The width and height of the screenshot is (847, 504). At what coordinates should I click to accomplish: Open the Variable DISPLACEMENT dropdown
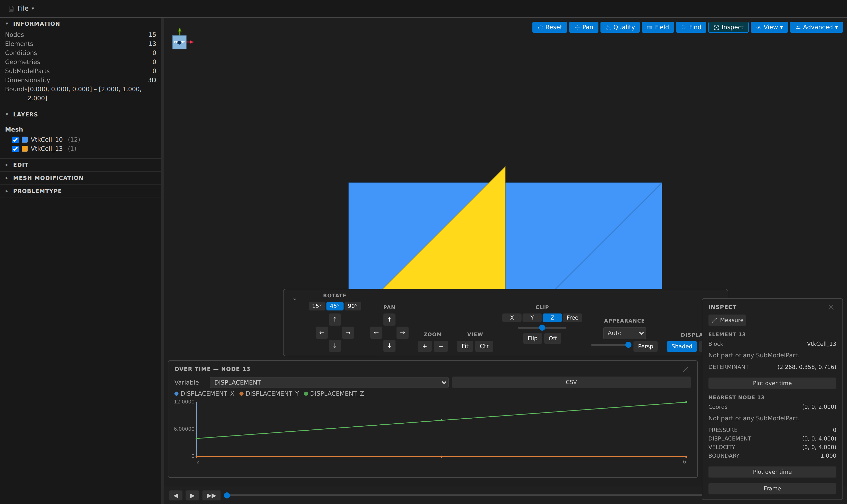329,383
